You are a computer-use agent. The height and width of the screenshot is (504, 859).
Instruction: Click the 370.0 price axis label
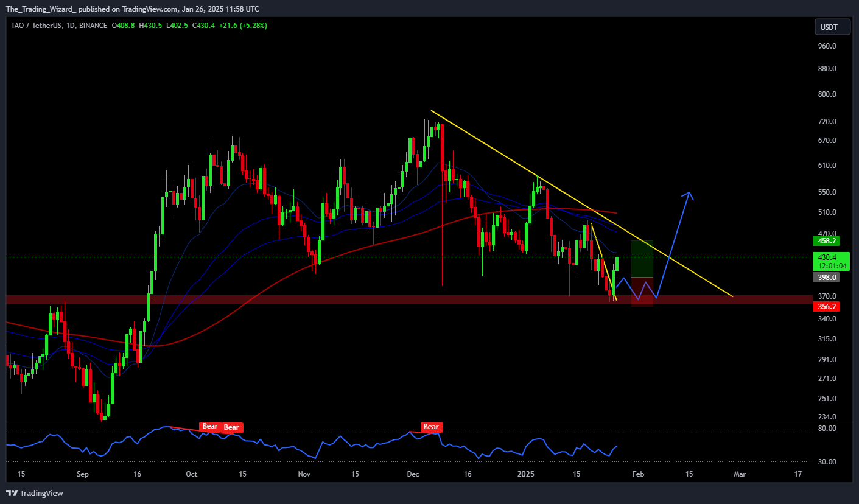coord(827,296)
